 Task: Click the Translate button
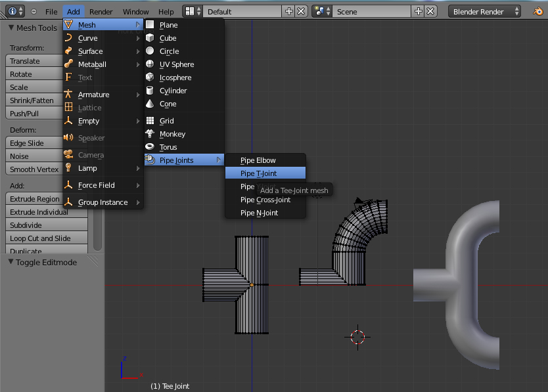(x=35, y=61)
